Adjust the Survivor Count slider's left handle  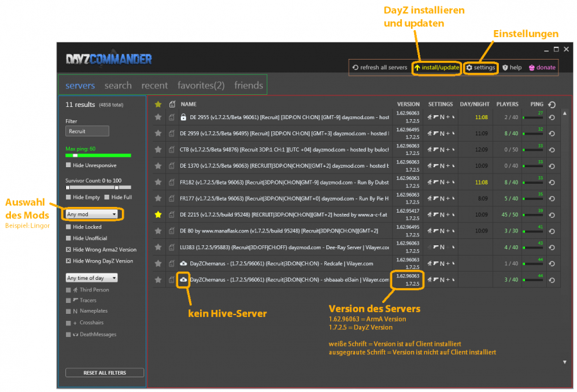[68, 188]
